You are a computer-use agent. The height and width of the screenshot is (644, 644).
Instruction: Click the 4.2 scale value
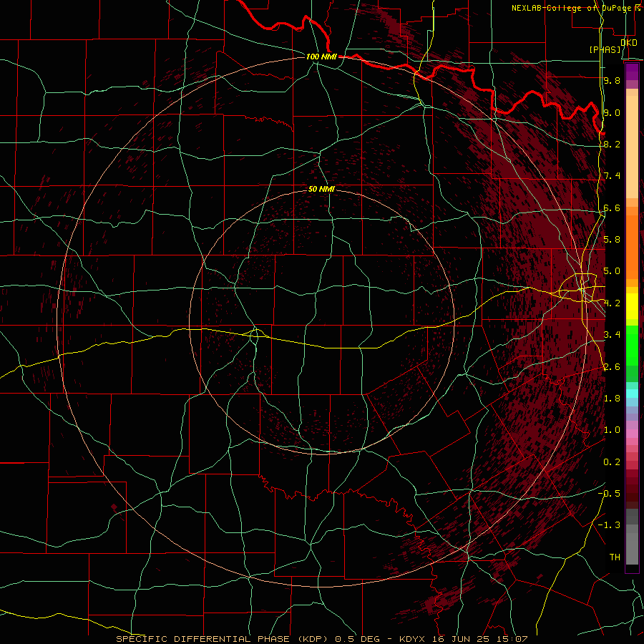tap(612, 303)
